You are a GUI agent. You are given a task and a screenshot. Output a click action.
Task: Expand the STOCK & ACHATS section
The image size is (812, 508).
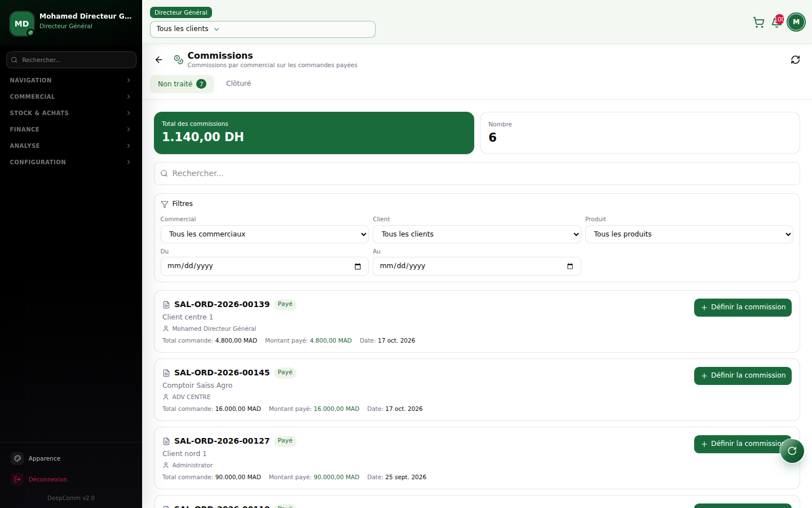point(71,113)
